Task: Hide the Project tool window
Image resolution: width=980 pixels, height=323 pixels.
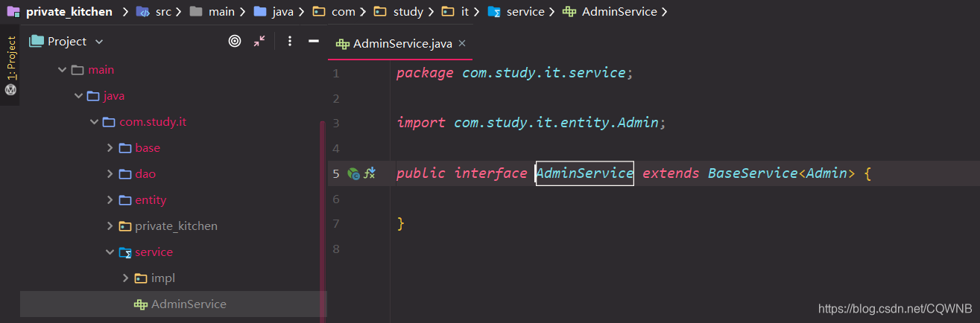Action: (x=314, y=41)
